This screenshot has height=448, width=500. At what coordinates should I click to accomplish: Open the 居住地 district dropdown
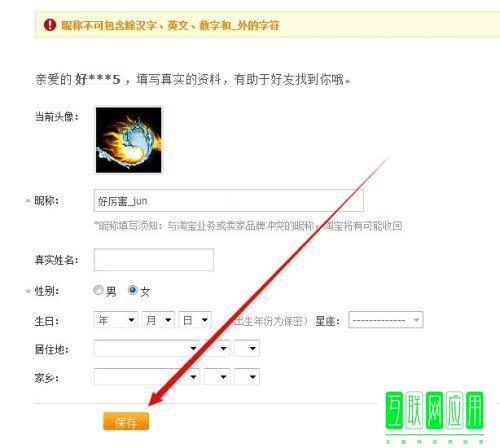(247, 348)
